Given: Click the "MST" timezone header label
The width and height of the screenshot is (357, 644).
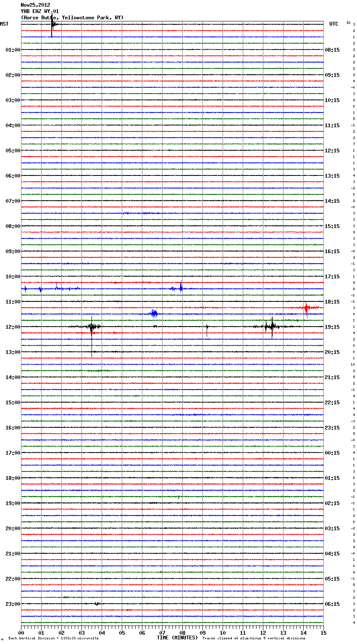Looking at the screenshot, I should 4,24.
